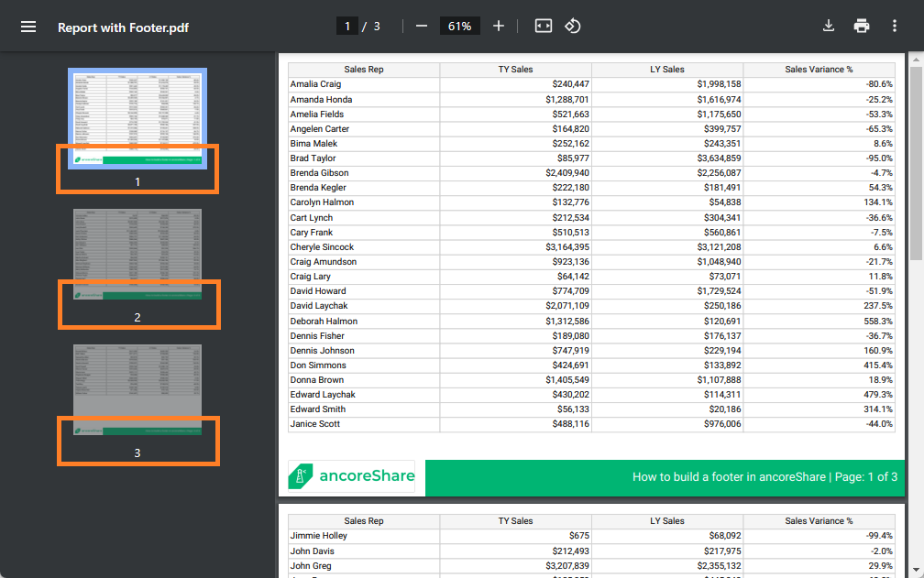
Task: Click John Greg's name cell
Action: pos(311,566)
